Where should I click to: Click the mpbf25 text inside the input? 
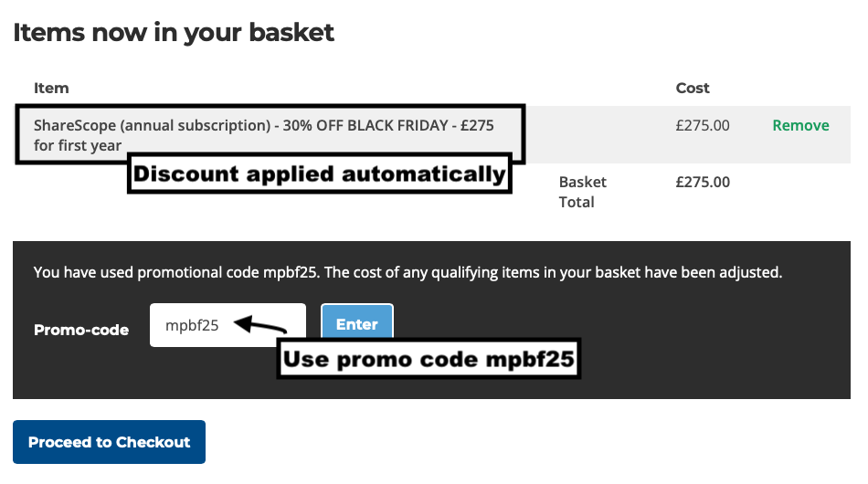[x=192, y=325]
